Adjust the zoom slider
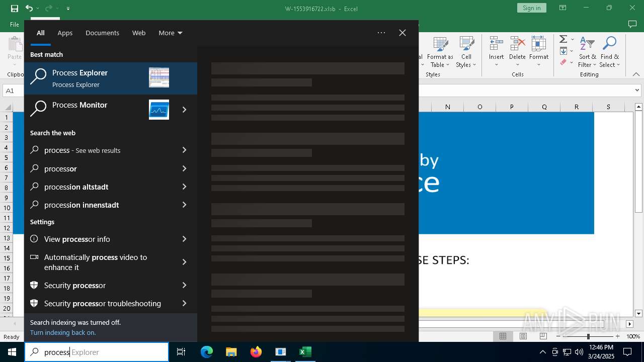Screen dimensions: 644x362 (588, 336)
